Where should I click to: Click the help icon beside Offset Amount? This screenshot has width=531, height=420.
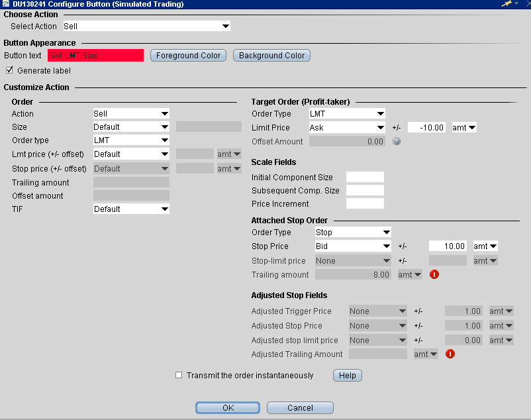397,141
